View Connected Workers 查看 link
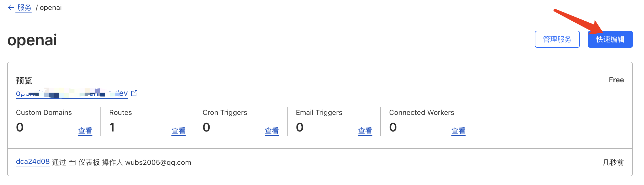Viewport: 644px width, 185px height. click(x=458, y=131)
